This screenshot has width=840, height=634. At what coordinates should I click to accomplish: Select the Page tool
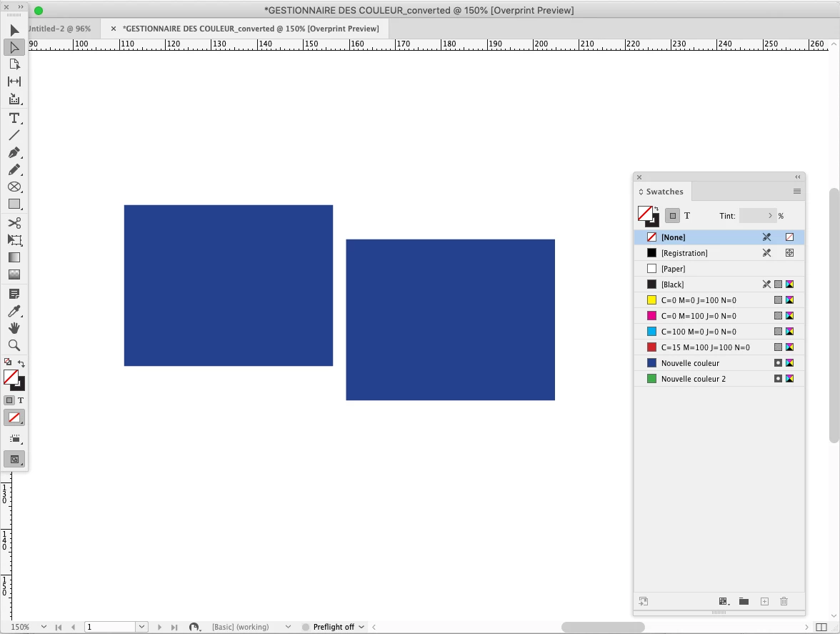click(x=14, y=64)
